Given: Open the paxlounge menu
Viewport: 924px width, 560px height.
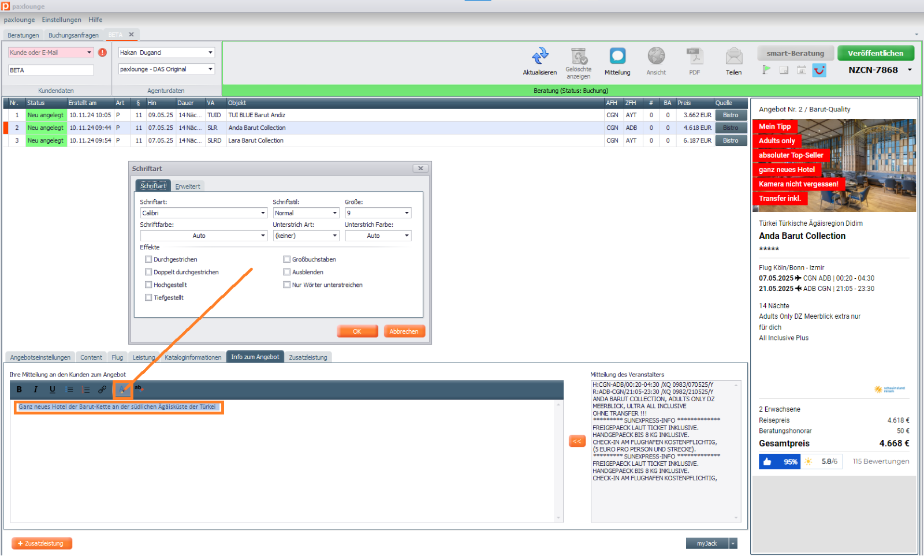Looking at the screenshot, I should pos(19,20).
